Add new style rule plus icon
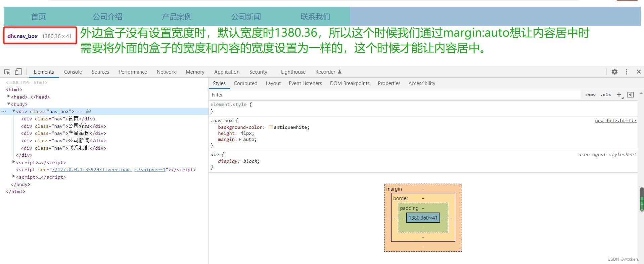Image resolution: width=644 pixels, height=264 pixels. (619, 95)
